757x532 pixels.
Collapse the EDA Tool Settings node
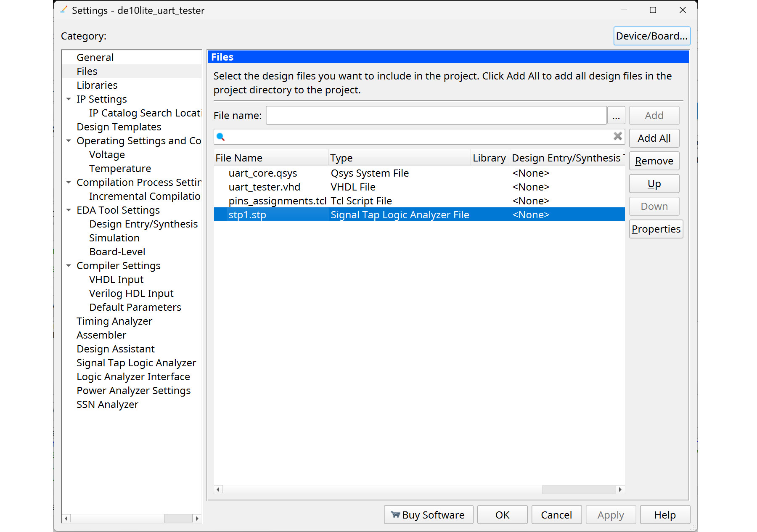coord(69,210)
